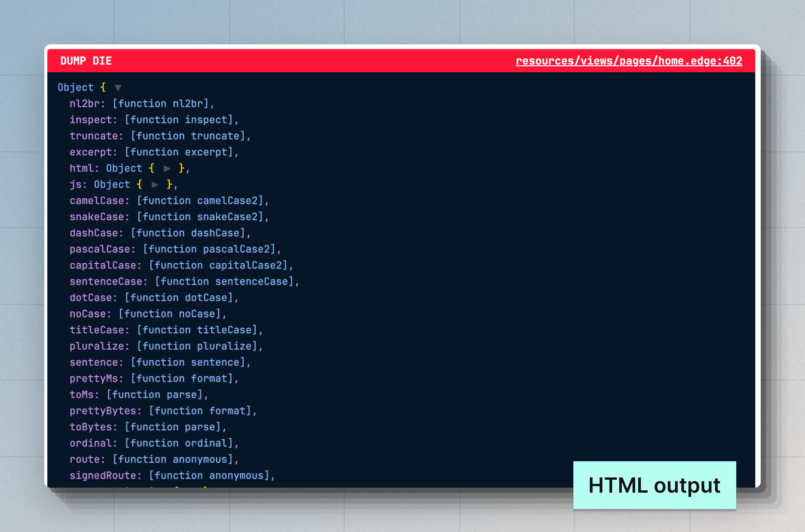Expand the html Object triangle

[x=167, y=168]
